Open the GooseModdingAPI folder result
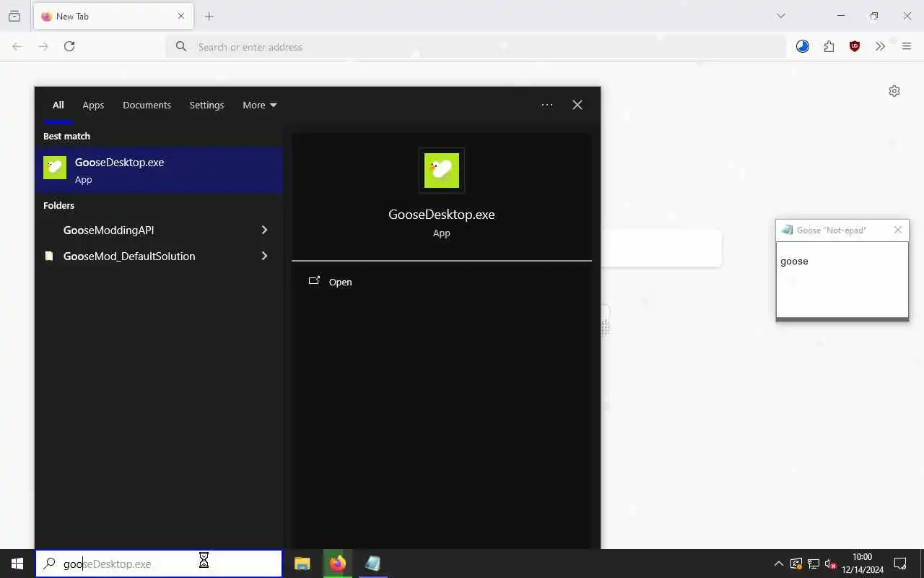The image size is (924, 578). (149, 230)
